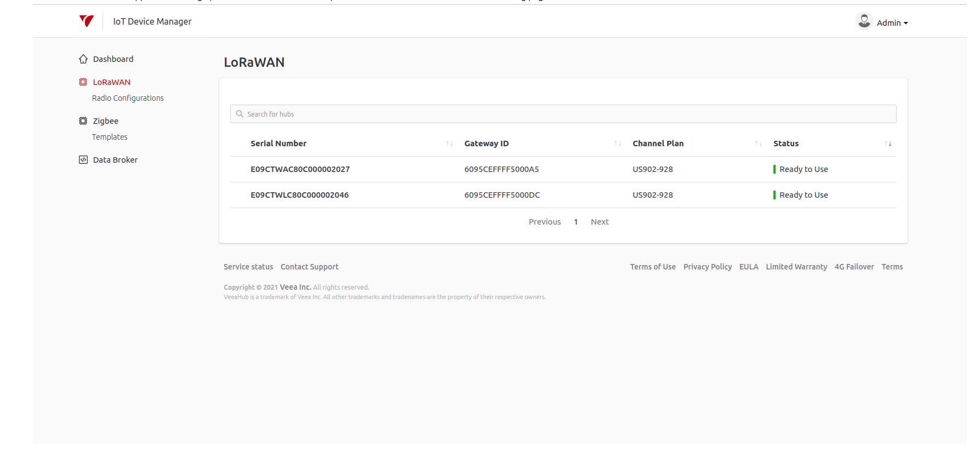Open Terms of Use link
This screenshot has width=980, height=459.
(653, 267)
